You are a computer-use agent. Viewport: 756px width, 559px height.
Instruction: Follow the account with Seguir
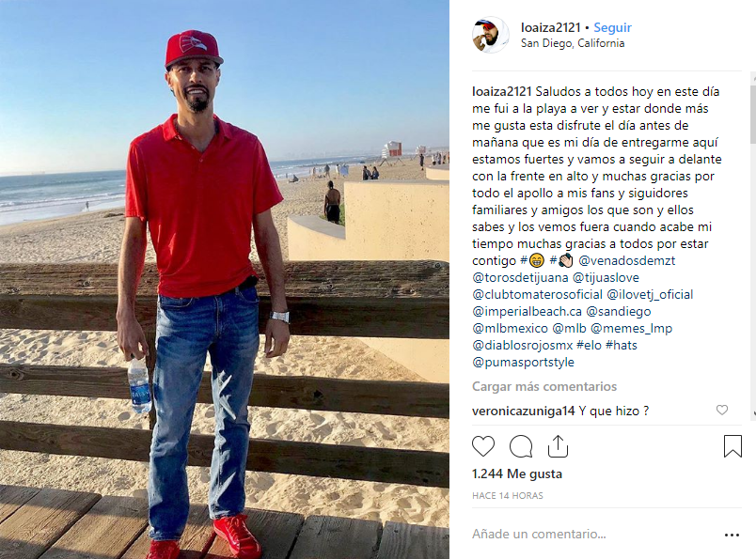click(x=612, y=27)
